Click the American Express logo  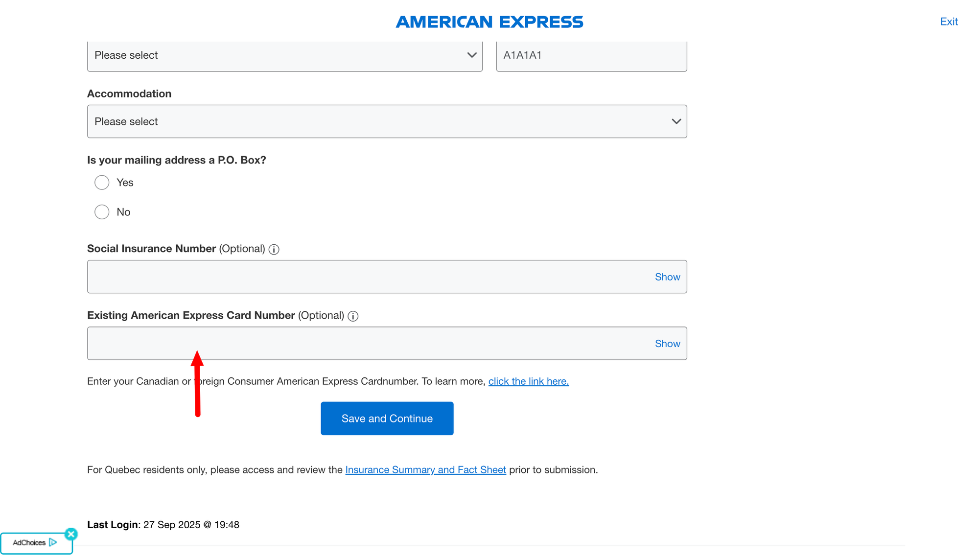[489, 22]
